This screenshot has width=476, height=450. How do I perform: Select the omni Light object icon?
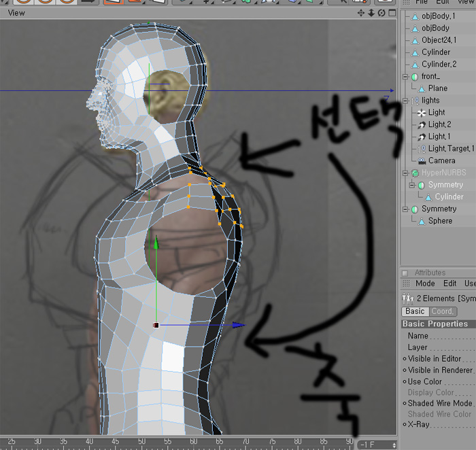(x=422, y=113)
